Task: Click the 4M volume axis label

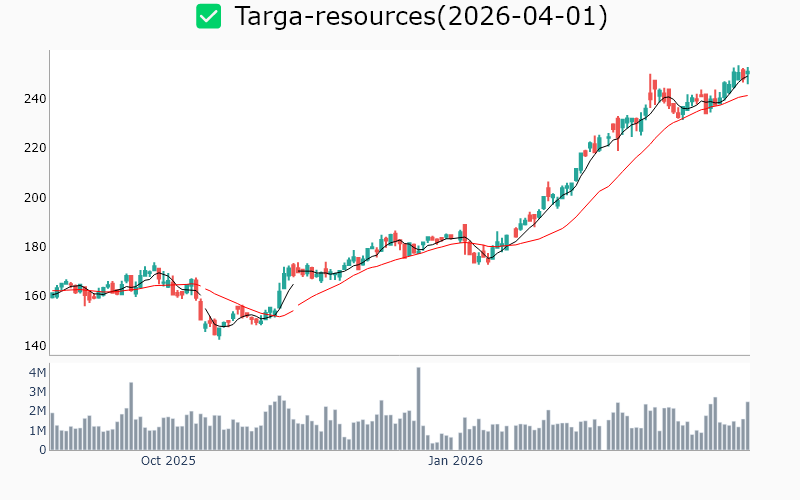Action: [x=37, y=373]
